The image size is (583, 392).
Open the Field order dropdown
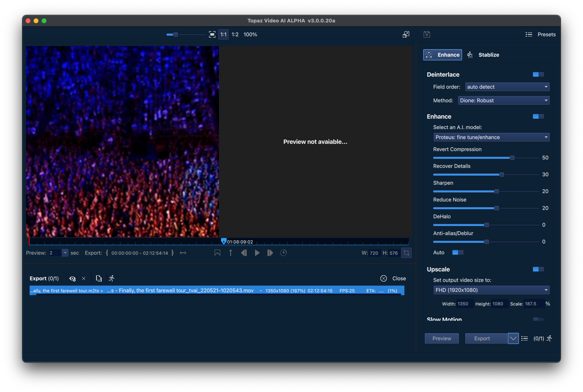pos(507,87)
